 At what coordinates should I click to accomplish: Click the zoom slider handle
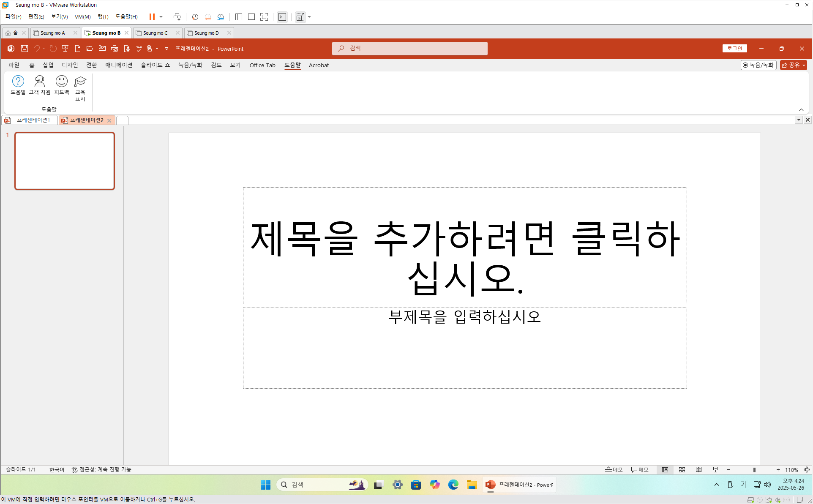(754, 470)
